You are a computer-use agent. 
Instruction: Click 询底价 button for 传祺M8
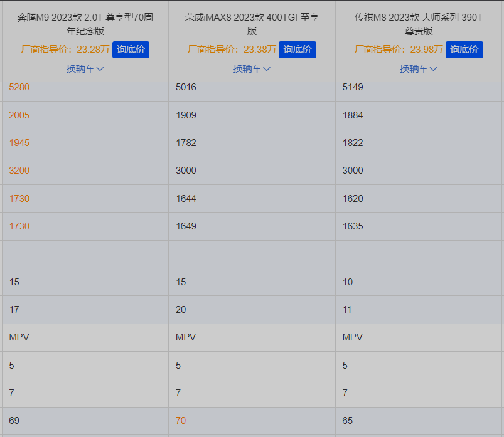coord(464,50)
